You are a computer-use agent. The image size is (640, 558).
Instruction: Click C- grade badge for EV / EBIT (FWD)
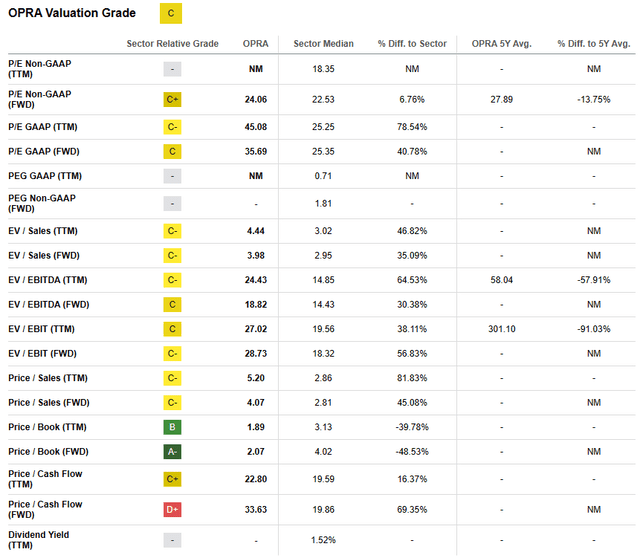point(172,353)
